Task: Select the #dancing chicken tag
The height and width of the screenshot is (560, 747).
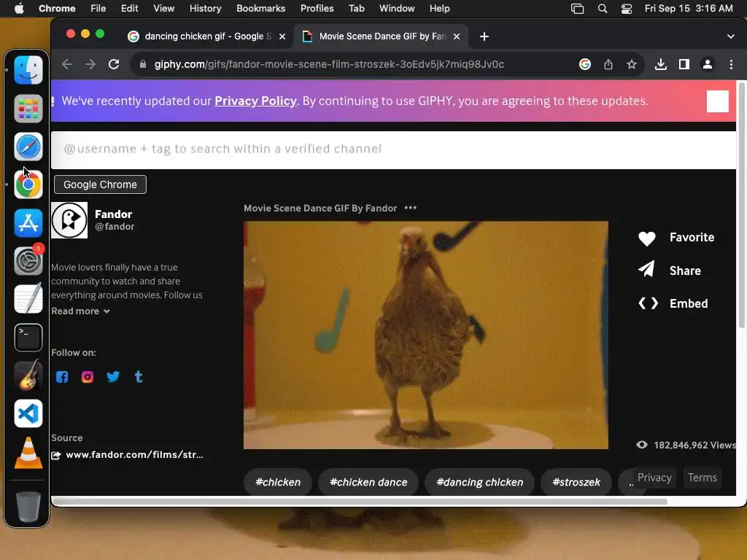Action: click(x=480, y=482)
